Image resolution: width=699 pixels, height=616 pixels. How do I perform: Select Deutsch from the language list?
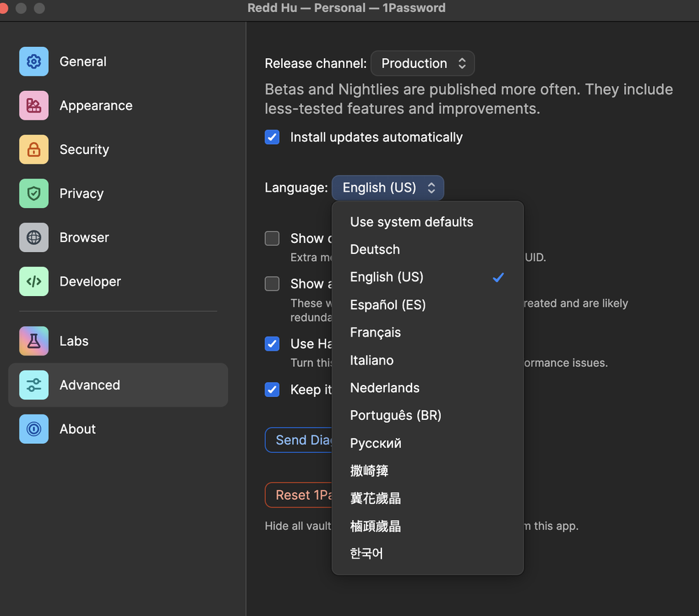[428, 249]
